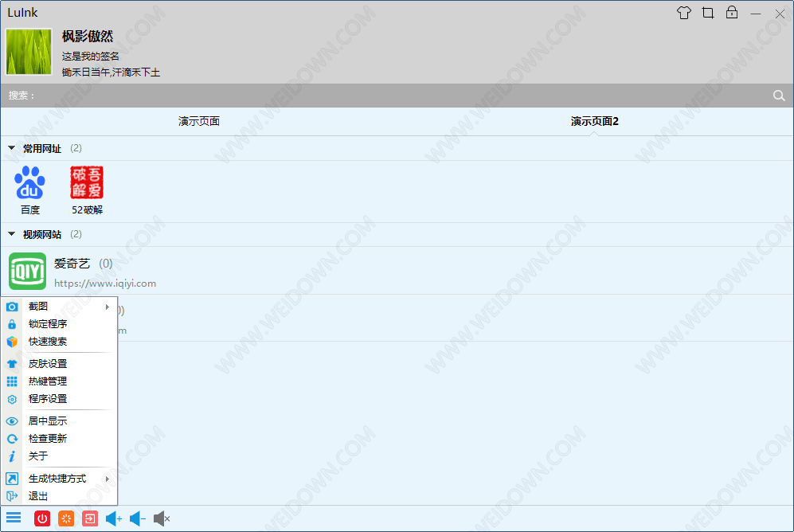The width and height of the screenshot is (794, 532).
Task: Open the 关于 menu entry
Action: point(59,456)
